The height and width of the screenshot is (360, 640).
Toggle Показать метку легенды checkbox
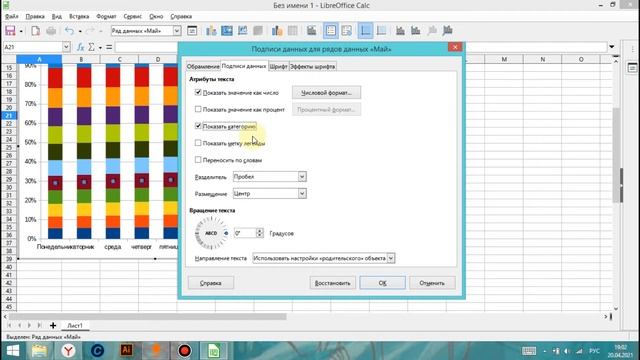pos(198,143)
